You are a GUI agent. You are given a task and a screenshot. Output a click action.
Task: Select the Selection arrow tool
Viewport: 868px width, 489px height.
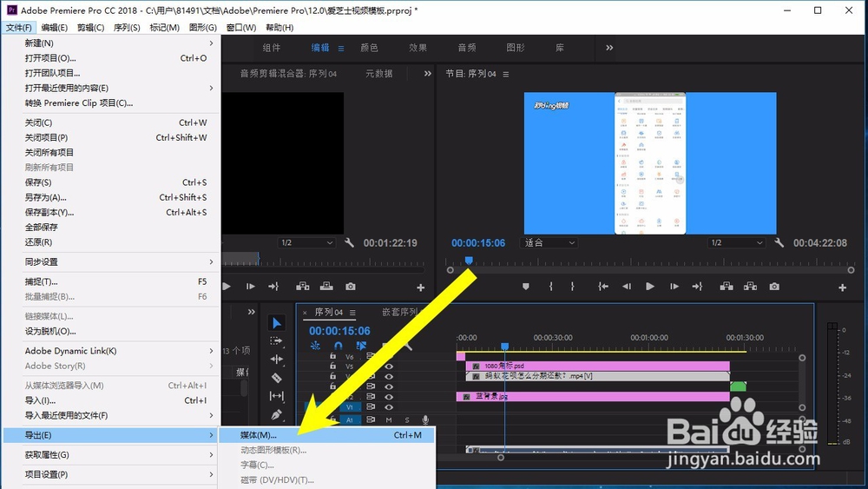point(277,323)
